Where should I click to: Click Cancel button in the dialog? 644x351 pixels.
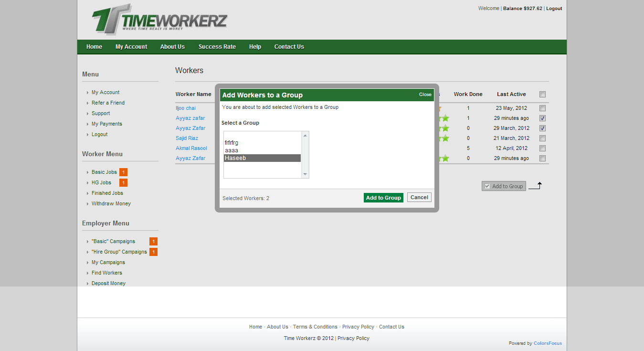(x=419, y=197)
